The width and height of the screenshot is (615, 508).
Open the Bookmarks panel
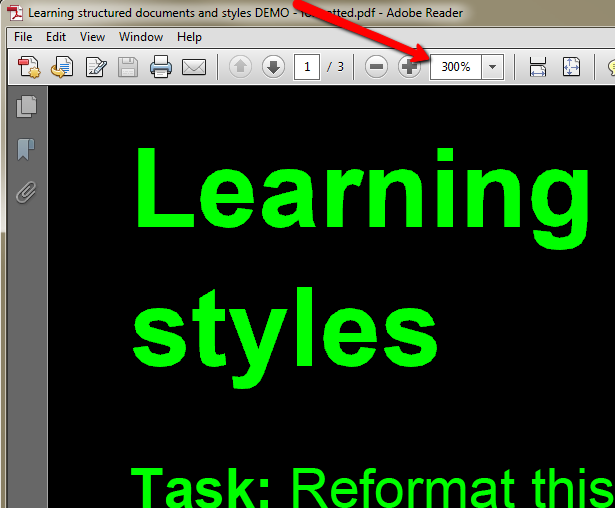(26, 149)
